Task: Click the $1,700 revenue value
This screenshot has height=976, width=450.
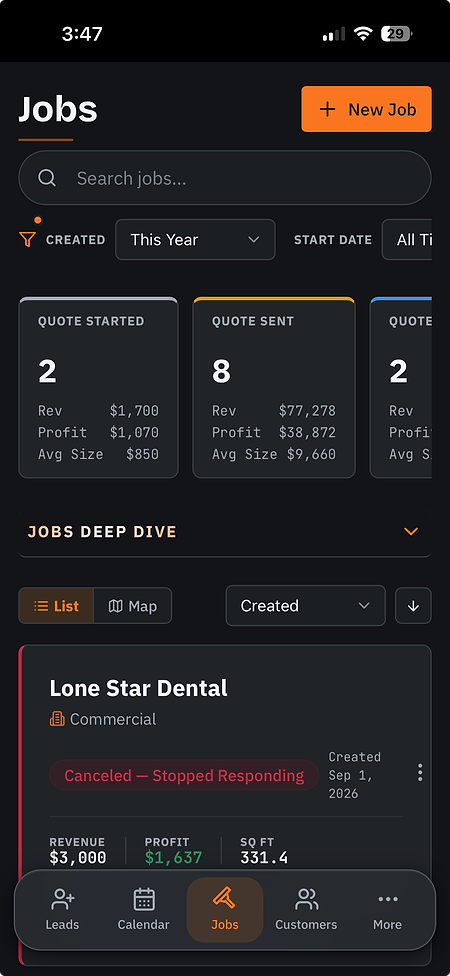Action: [x=134, y=411]
